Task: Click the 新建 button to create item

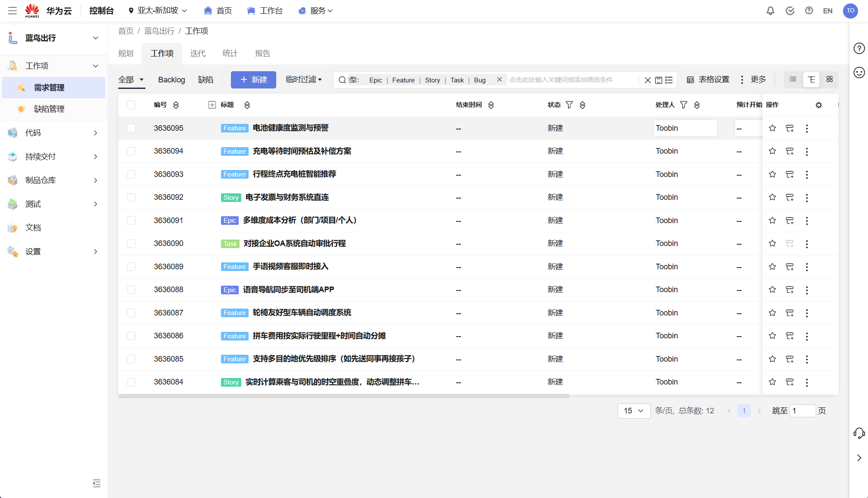Action: [x=253, y=79]
